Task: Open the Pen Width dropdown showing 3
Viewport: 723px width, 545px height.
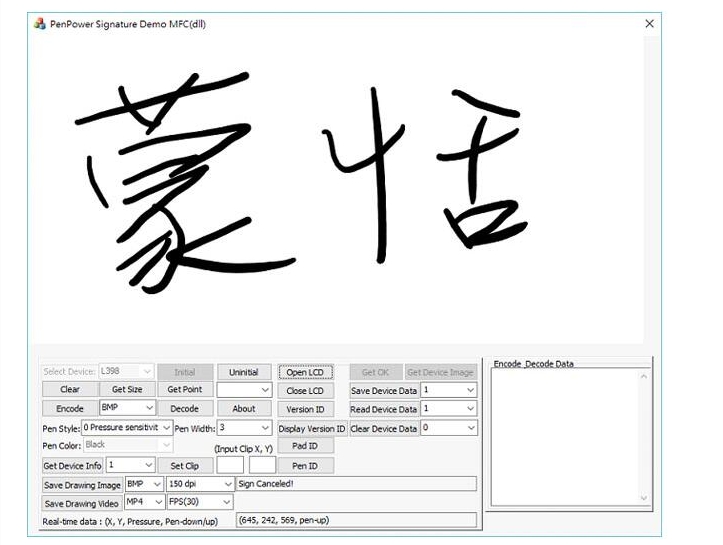Action: point(244,428)
